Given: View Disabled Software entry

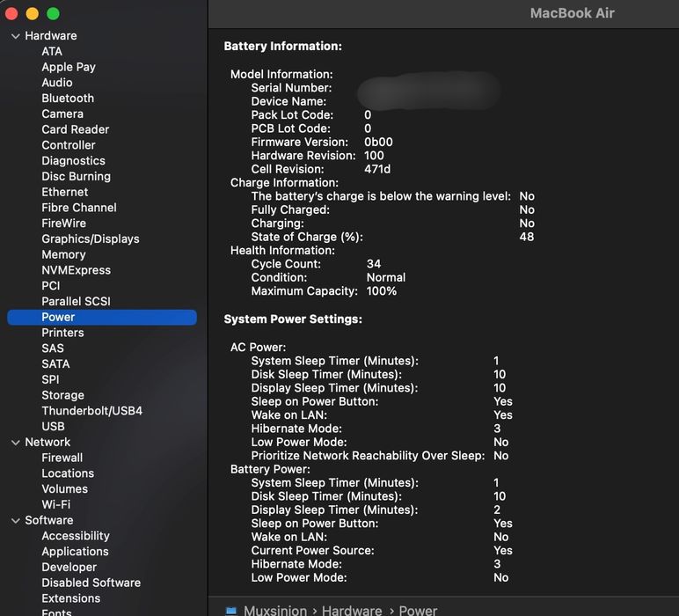Looking at the screenshot, I should pos(91,583).
